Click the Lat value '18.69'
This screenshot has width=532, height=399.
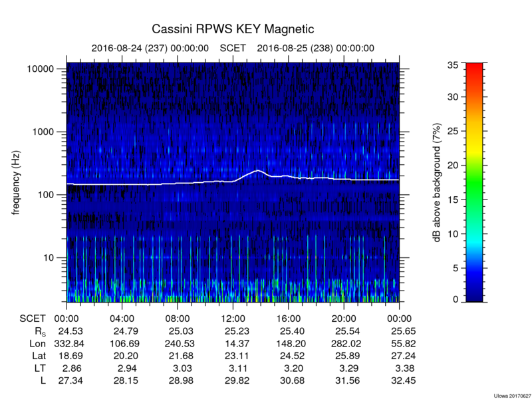(x=70, y=356)
